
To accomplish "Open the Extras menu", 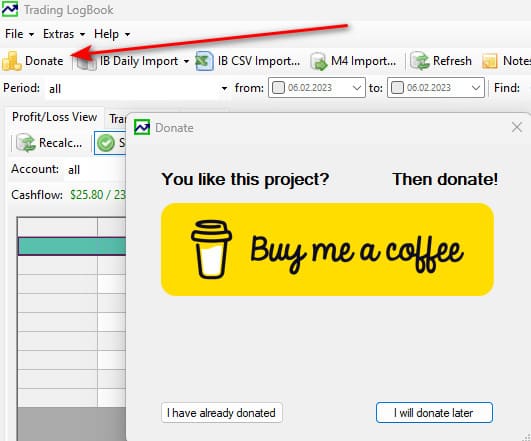I will [x=63, y=34].
